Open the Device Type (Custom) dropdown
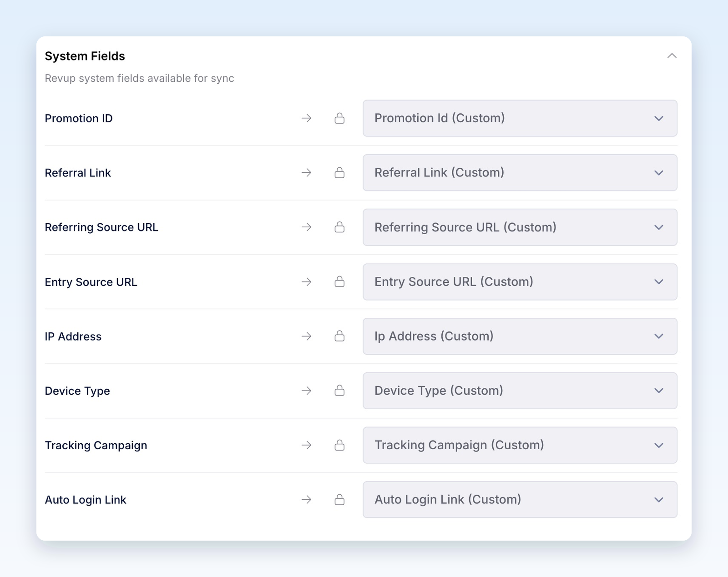Image resolution: width=728 pixels, height=577 pixels. click(520, 391)
